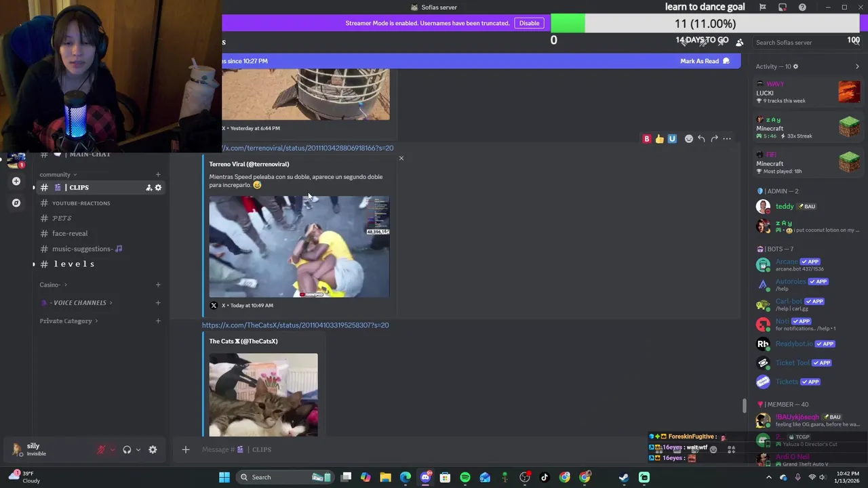Open Windows Start menu
The image size is (868, 488).
click(x=224, y=477)
